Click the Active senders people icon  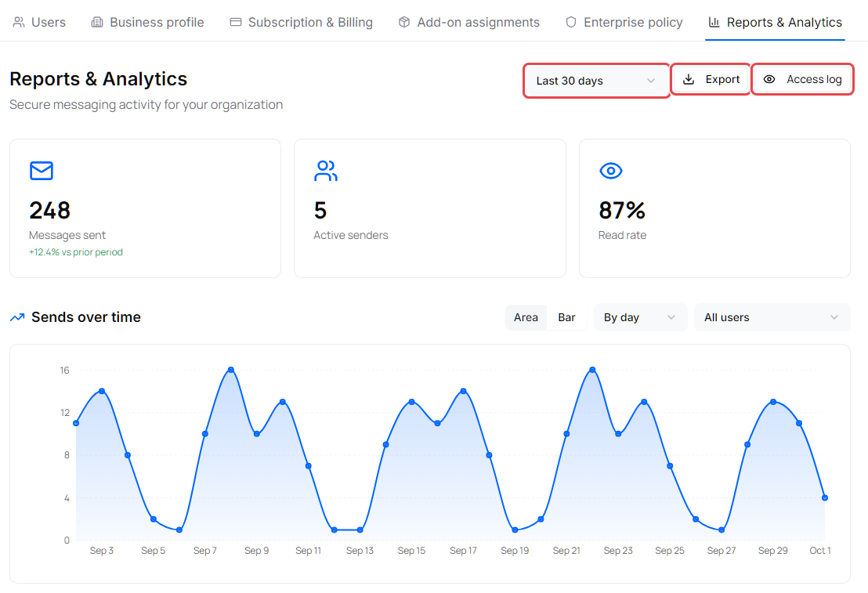[x=326, y=171]
